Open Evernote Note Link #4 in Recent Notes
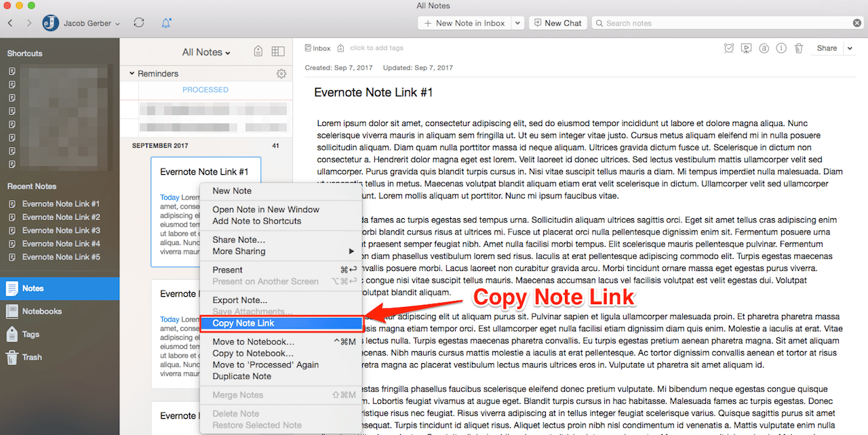Image resolution: width=868 pixels, height=435 pixels. click(61, 244)
